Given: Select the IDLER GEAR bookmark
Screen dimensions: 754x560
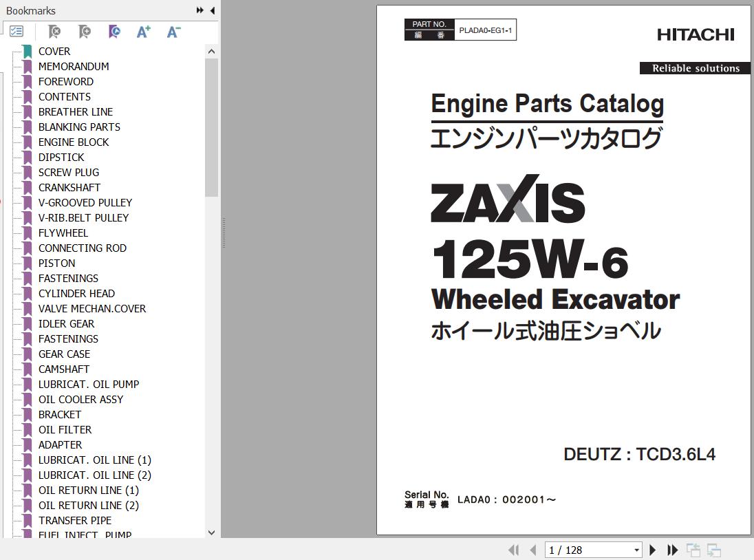Looking at the screenshot, I should pyautogui.click(x=66, y=324).
